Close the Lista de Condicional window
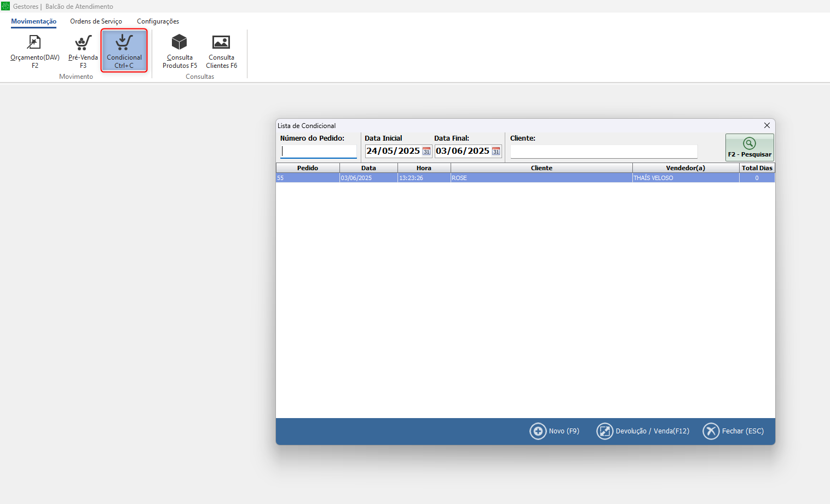This screenshot has width=830, height=504. click(x=766, y=125)
